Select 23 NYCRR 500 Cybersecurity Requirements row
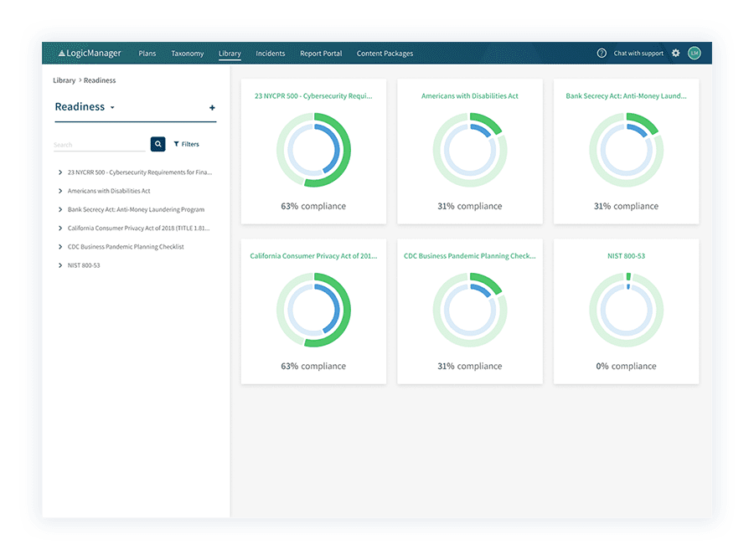This screenshot has width=754, height=560. [x=139, y=172]
